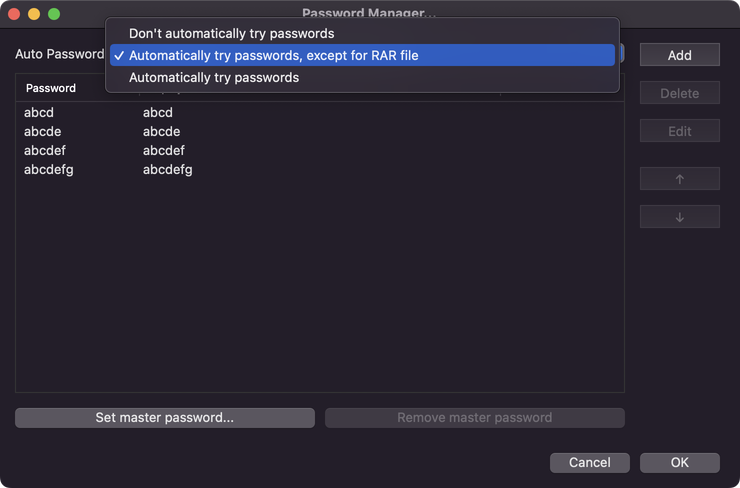Viewport: 740px width, 488px height.
Task: Pick the plain "Automatically try passwords" option
Action: [x=213, y=77]
